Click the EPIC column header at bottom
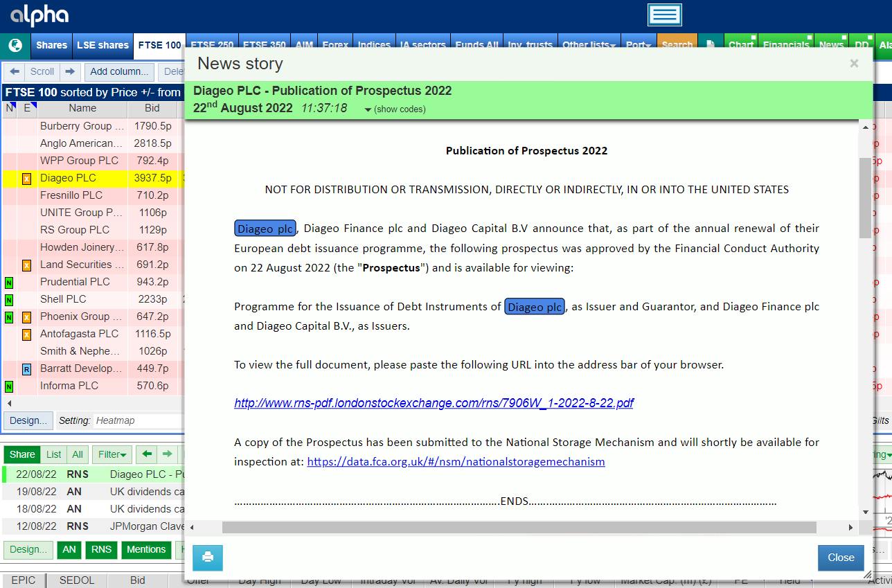The image size is (892, 588). (x=24, y=580)
